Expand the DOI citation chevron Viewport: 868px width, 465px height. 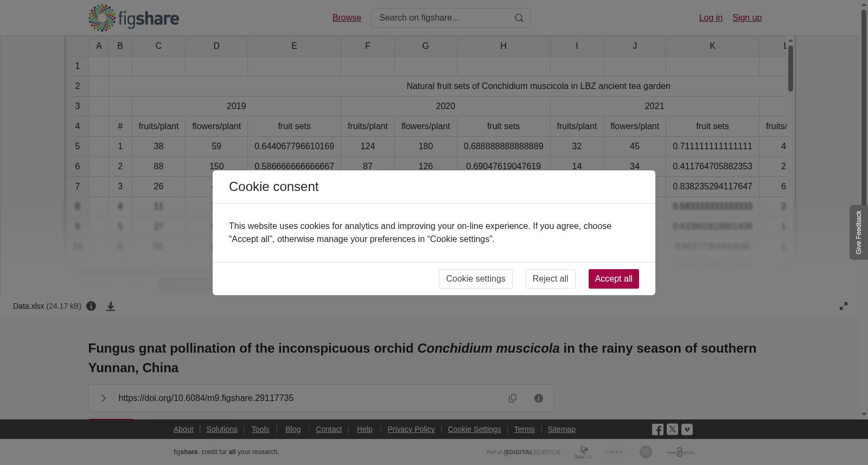pos(103,398)
